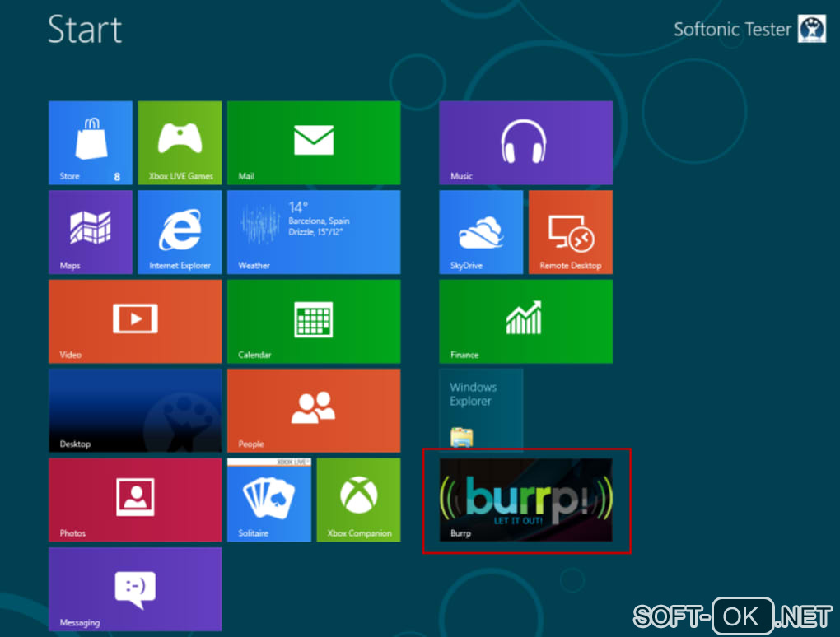Screen dimensions: 840x637
Task: Launch the Burrp app tile
Action: click(x=525, y=500)
